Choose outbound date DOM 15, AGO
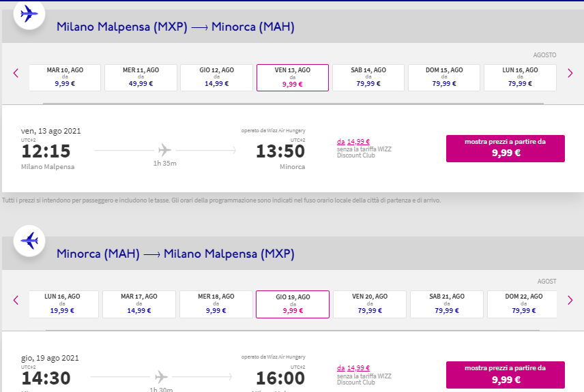 (444, 77)
